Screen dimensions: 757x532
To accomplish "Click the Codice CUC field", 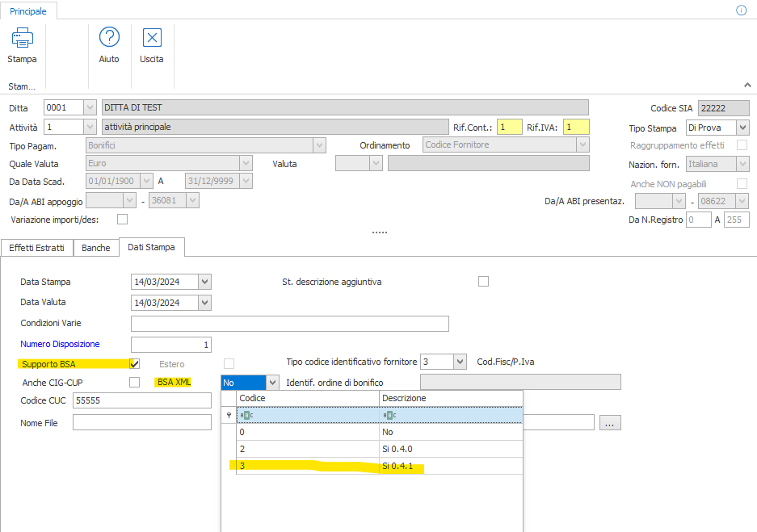I will coord(142,400).
